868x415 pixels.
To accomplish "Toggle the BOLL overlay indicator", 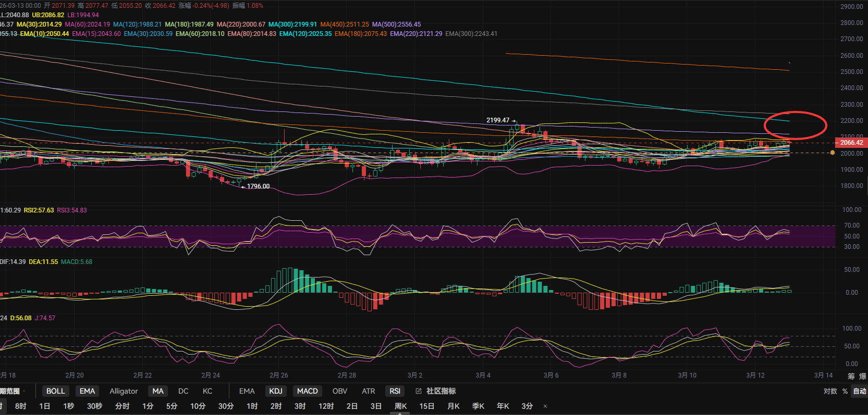I will [x=56, y=391].
